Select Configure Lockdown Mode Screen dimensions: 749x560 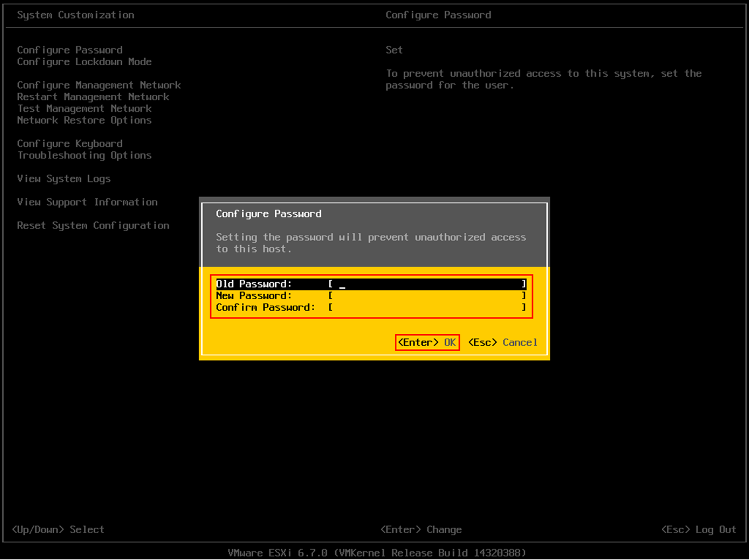coord(84,61)
